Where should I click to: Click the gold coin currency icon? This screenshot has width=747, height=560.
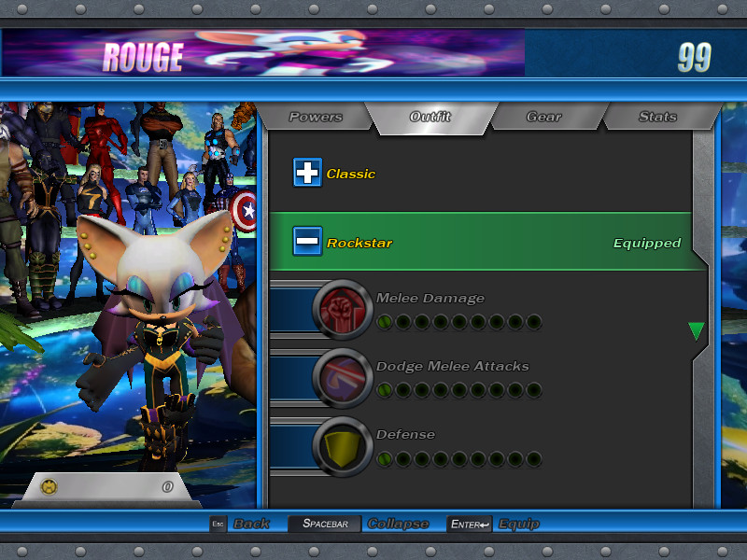tap(49, 486)
